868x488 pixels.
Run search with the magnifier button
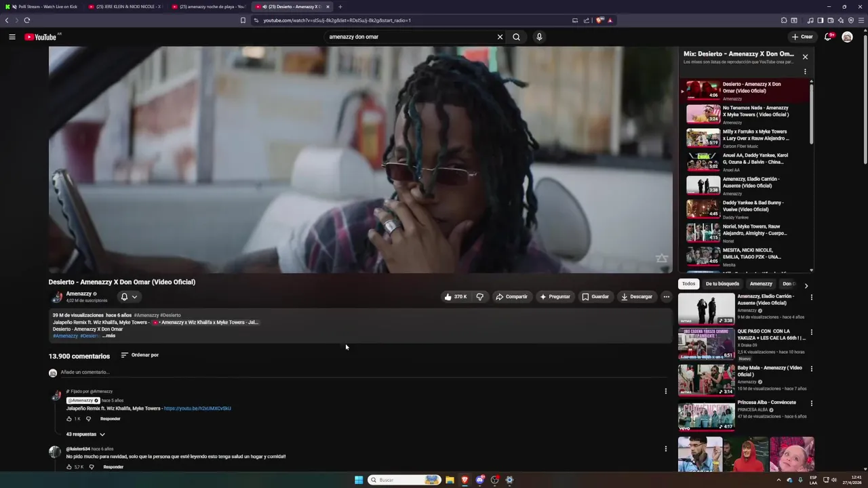(x=516, y=37)
